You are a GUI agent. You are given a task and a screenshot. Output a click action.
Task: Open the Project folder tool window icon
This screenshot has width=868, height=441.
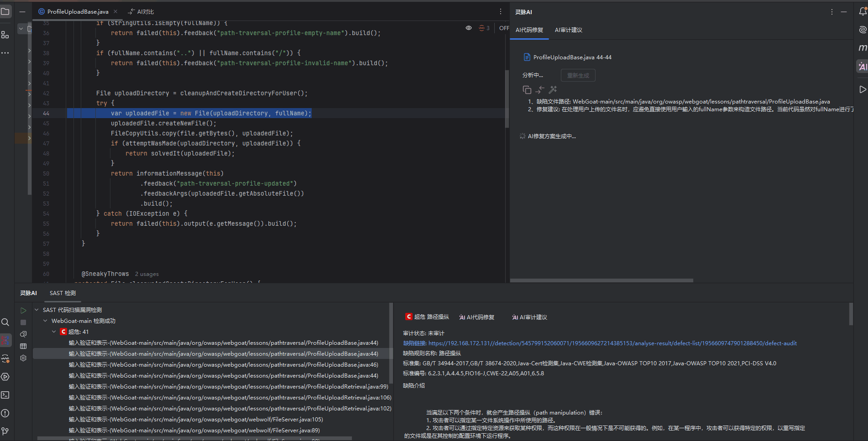pos(5,11)
